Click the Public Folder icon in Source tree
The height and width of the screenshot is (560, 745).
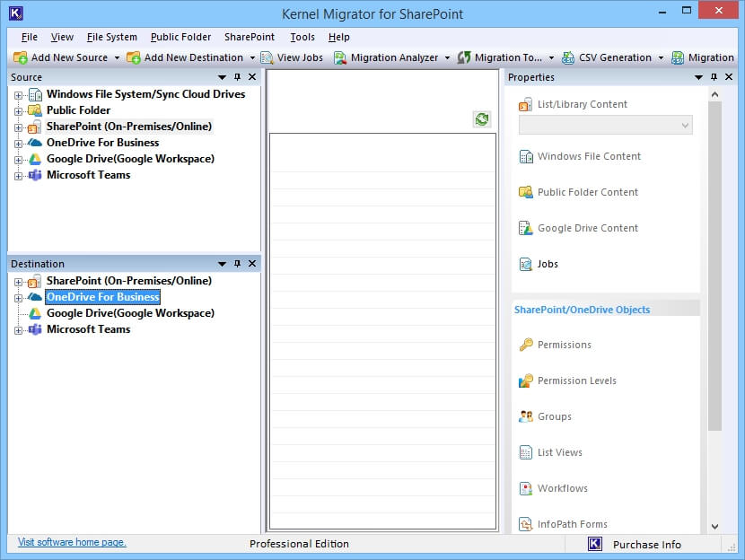pos(35,110)
